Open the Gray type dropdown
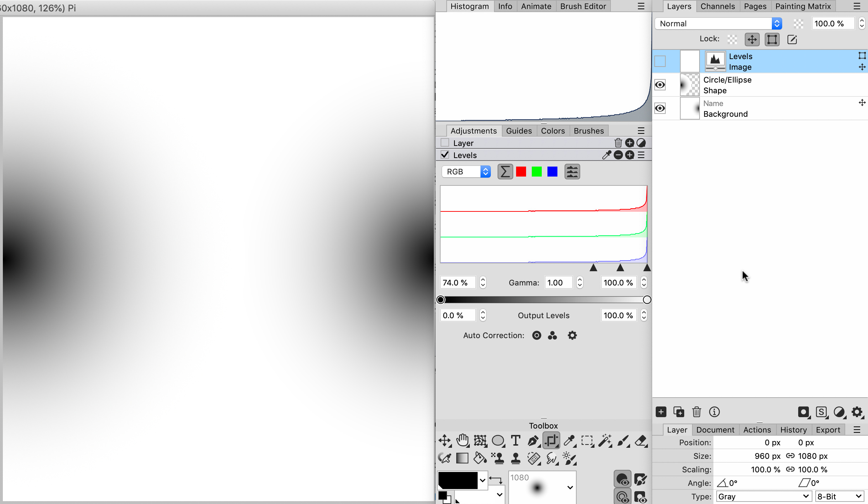868x504 pixels. 764,497
